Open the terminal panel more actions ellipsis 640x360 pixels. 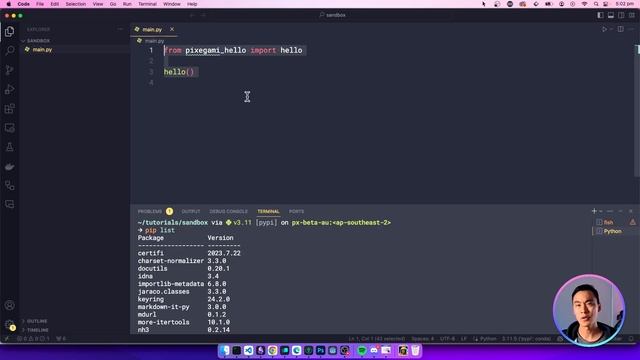coord(610,211)
